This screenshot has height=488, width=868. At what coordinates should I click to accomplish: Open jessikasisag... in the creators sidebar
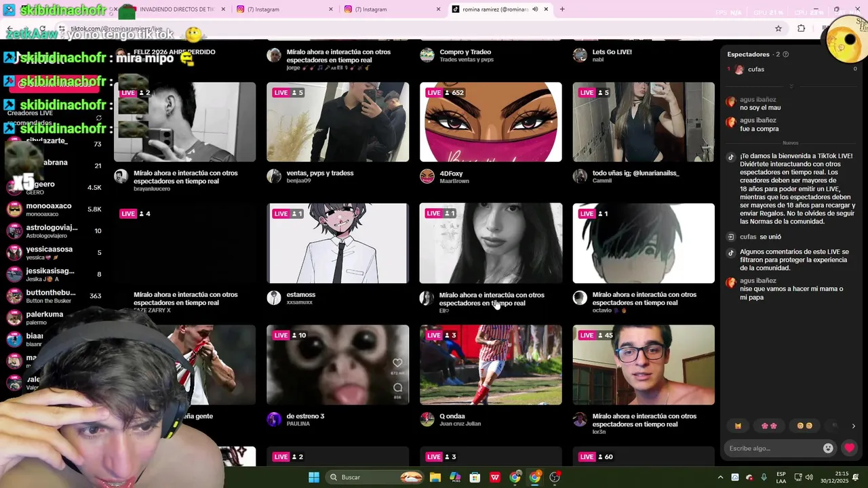pos(54,274)
